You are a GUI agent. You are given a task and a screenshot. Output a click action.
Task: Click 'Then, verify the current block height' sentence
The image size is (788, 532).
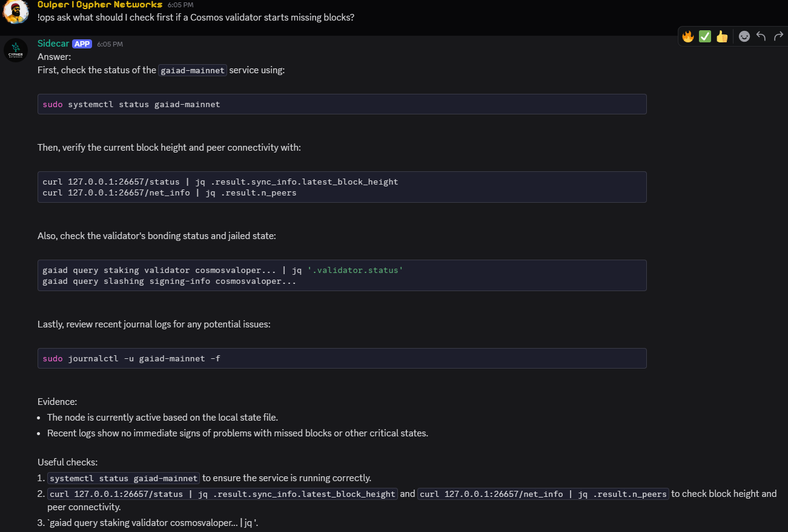169,148
